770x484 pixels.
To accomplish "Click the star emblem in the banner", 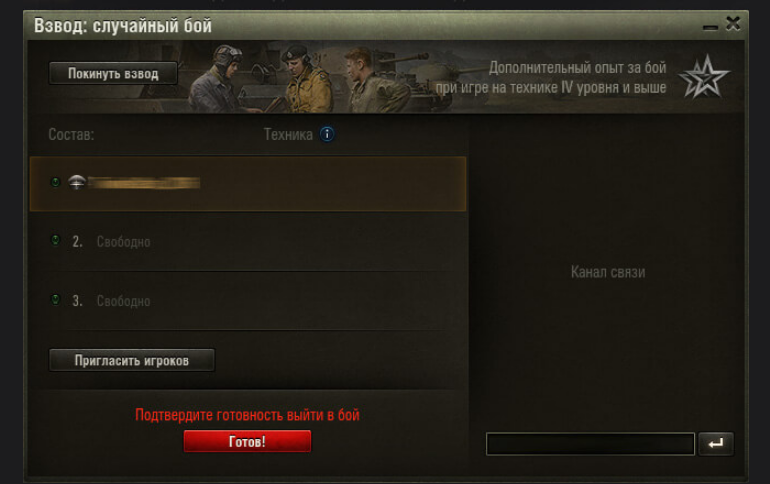I will pyautogui.click(x=704, y=77).
